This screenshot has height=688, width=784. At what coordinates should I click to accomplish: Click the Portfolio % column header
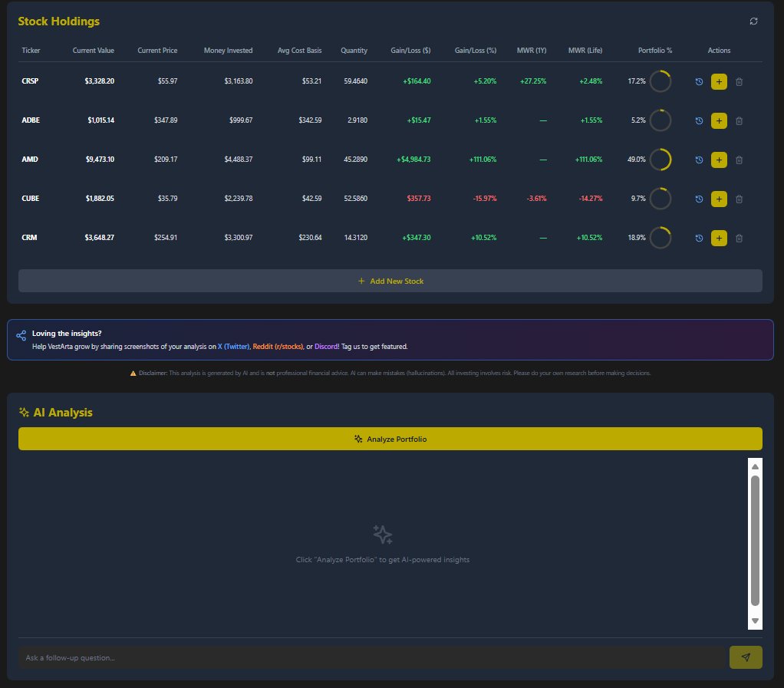point(655,51)
